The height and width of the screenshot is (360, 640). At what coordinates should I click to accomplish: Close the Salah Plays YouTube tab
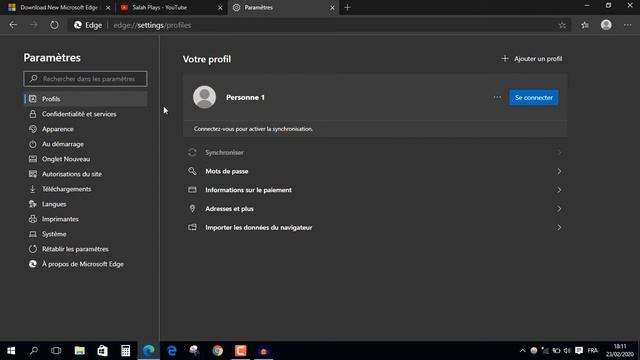[x=220, y=7]
